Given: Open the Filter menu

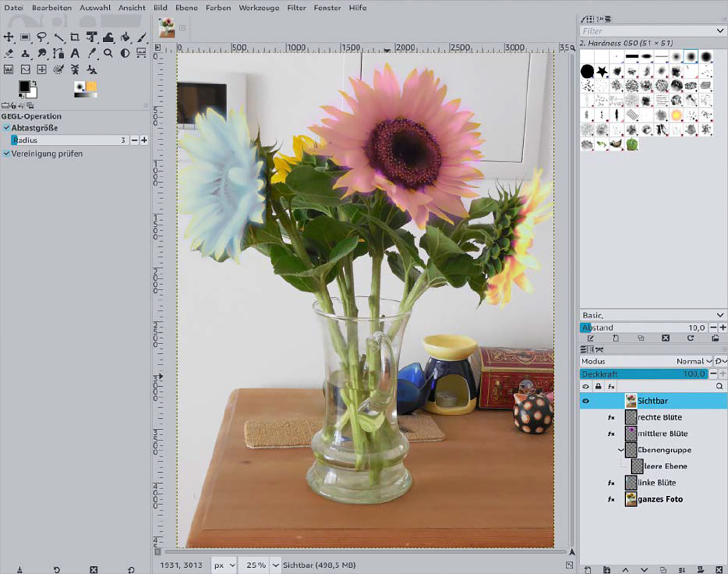Looking at the screenshot, I should click(296, 8).
